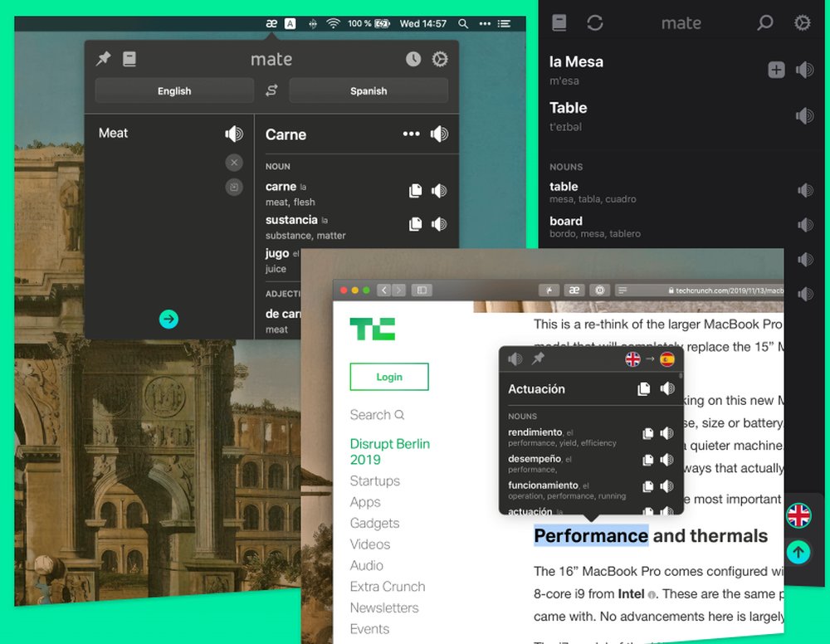Go to Gadgets section
Image resolution: width=830 pixels, height=644 pixels.
(375, 523)
